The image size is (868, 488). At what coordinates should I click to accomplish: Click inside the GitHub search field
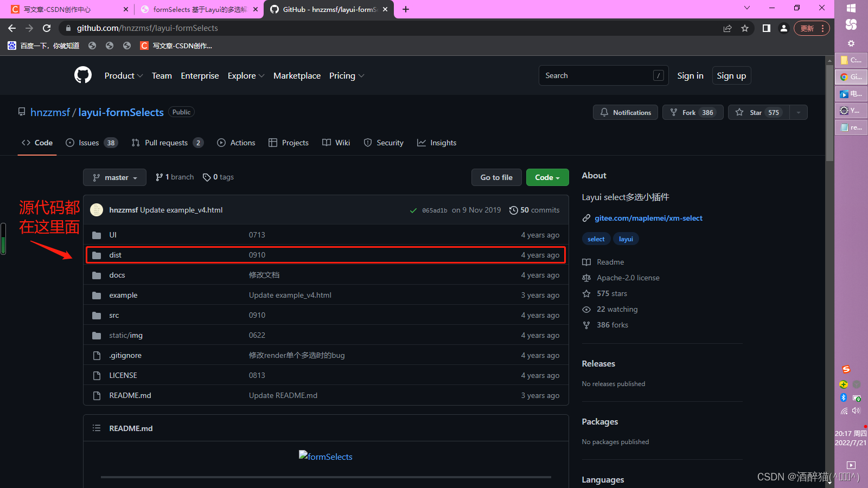tap(604, 75)
